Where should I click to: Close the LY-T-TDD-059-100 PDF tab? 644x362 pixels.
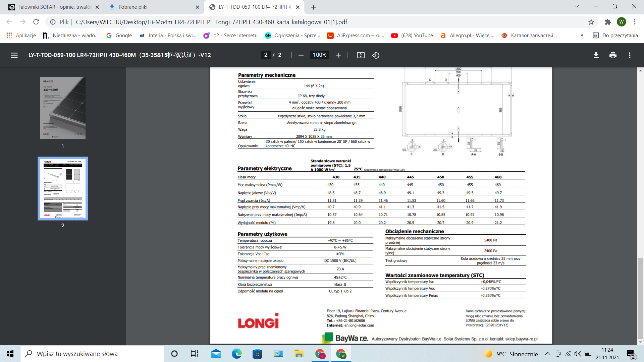pos(298,7)
